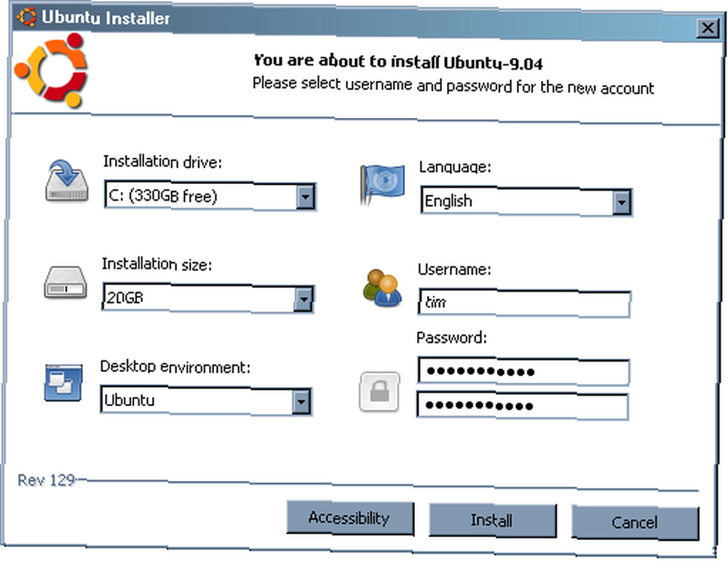The height and width of the screenshot is (561, 728).
Task: Click the "Installation size:" label
Action: pos(157,264)
